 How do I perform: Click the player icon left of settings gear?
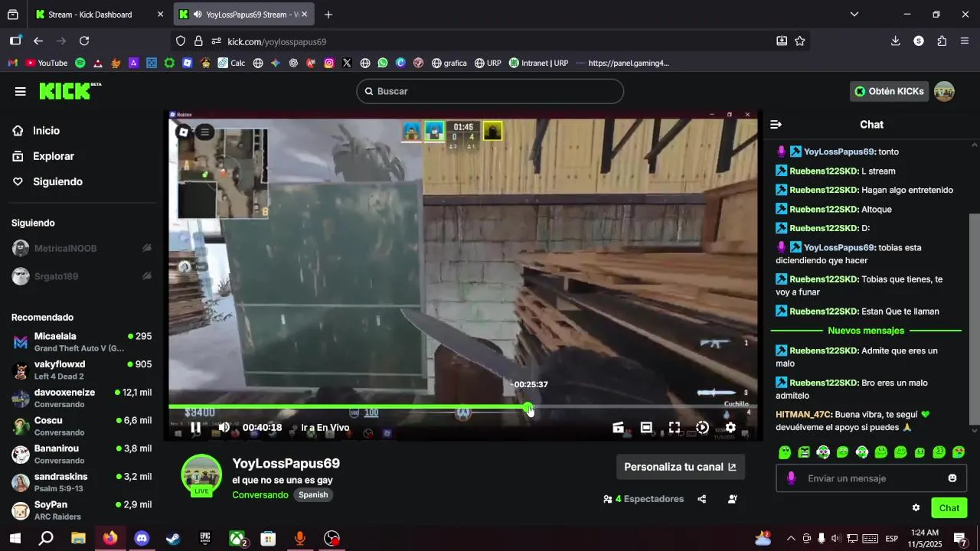[x=702, y=428]
